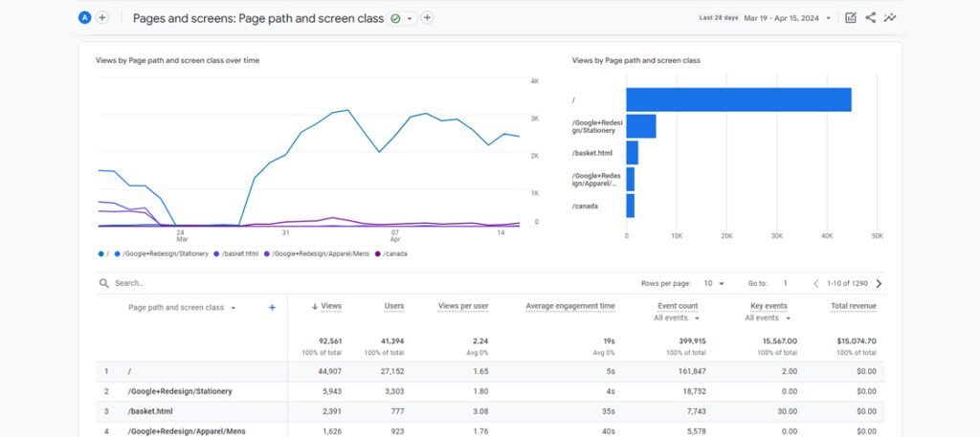
Task: Toggle the /basket.html legend series
Action: (x=236, y=253)
